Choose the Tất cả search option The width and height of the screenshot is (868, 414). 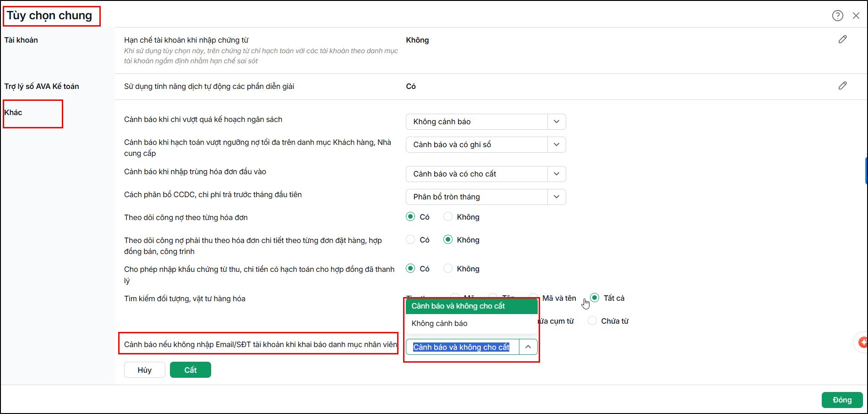click(595, 298)
